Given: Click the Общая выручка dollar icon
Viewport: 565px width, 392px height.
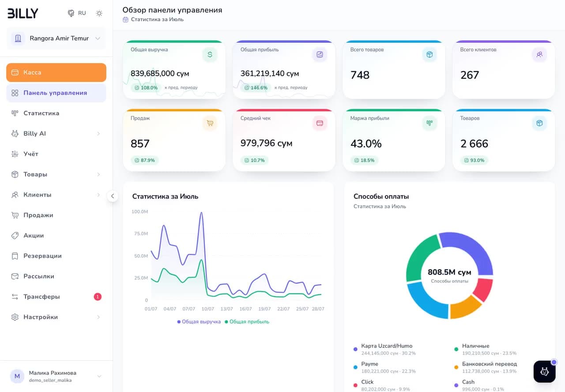Looking at the screenshot, I should 210,55.
